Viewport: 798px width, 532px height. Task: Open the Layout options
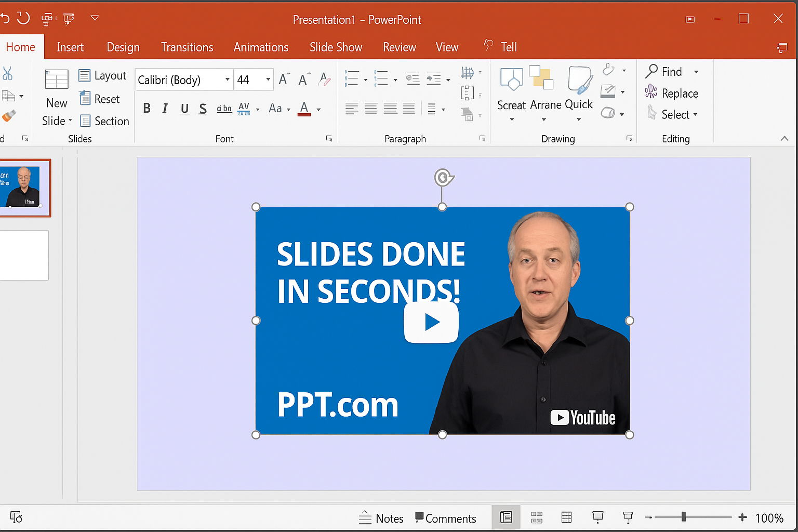(102, 76)
